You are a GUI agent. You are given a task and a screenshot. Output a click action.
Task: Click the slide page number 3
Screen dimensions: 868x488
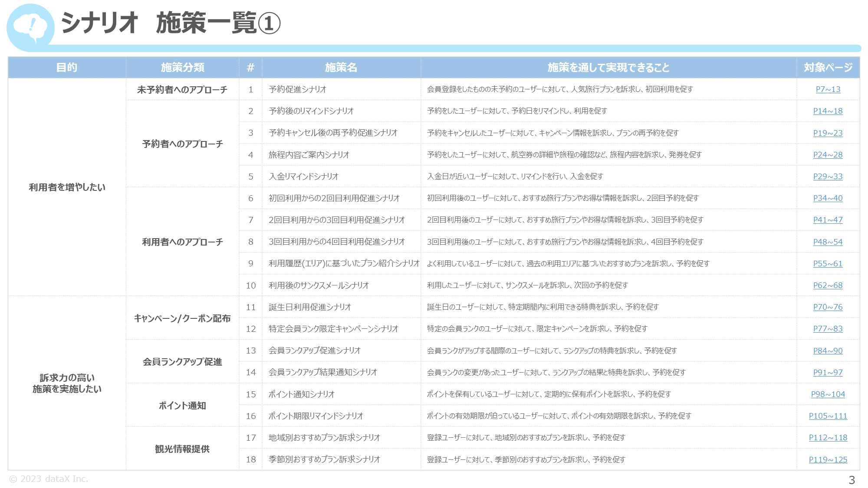[852, 480]
